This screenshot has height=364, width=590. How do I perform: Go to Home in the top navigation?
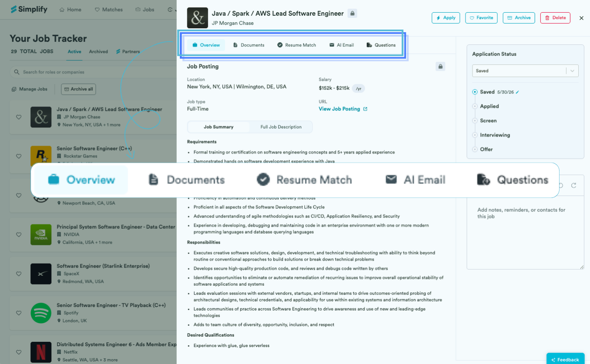pyautogui.click(x=70, y=10)
